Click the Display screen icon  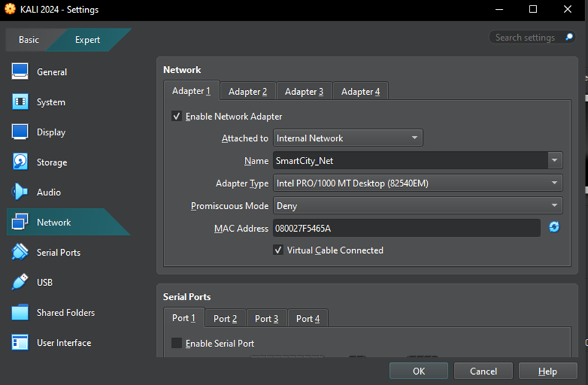click(x=20, y=131)
